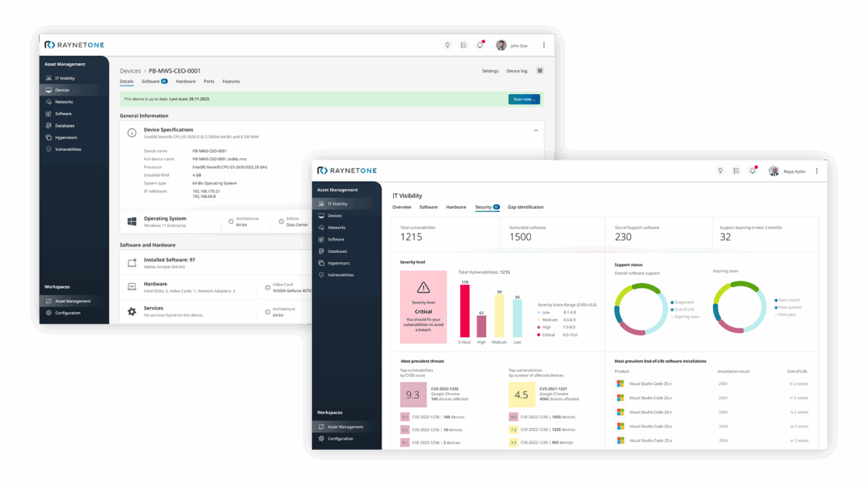Click Out-of-Support software value 230
Viewport: 868px width, 488px height.
pos(623,237)
